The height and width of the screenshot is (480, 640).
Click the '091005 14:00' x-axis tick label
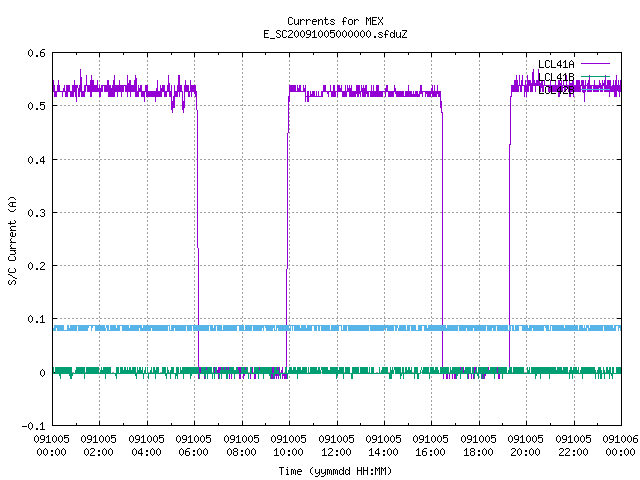pyautogui.click(x=383, y=445)
